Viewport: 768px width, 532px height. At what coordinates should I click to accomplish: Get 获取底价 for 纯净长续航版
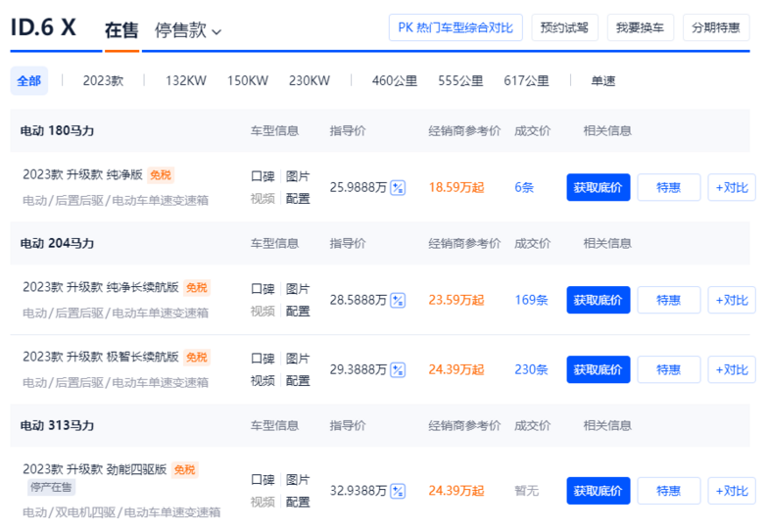pos(598,300)
